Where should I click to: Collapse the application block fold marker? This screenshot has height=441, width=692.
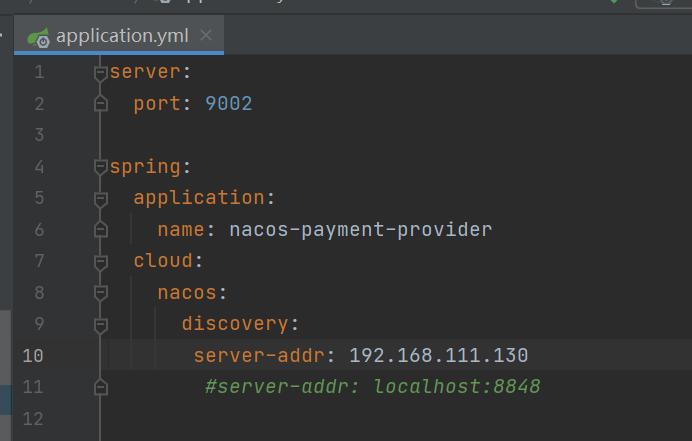click(101, 199)
